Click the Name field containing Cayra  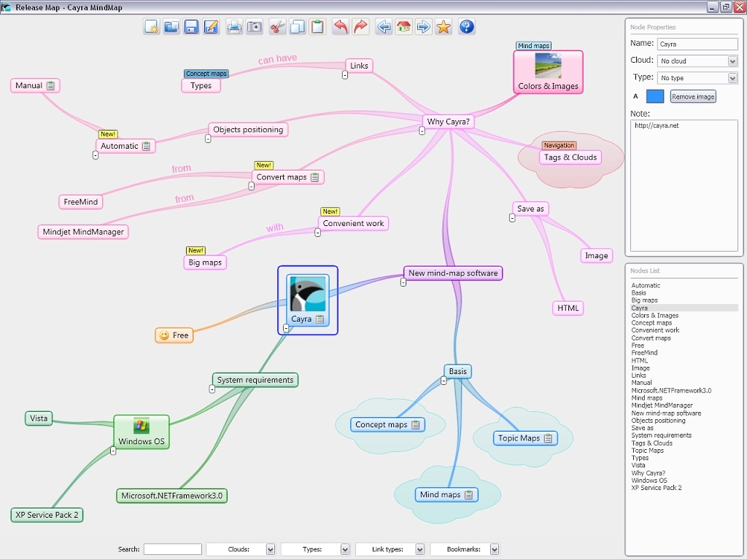pos(697,44)
